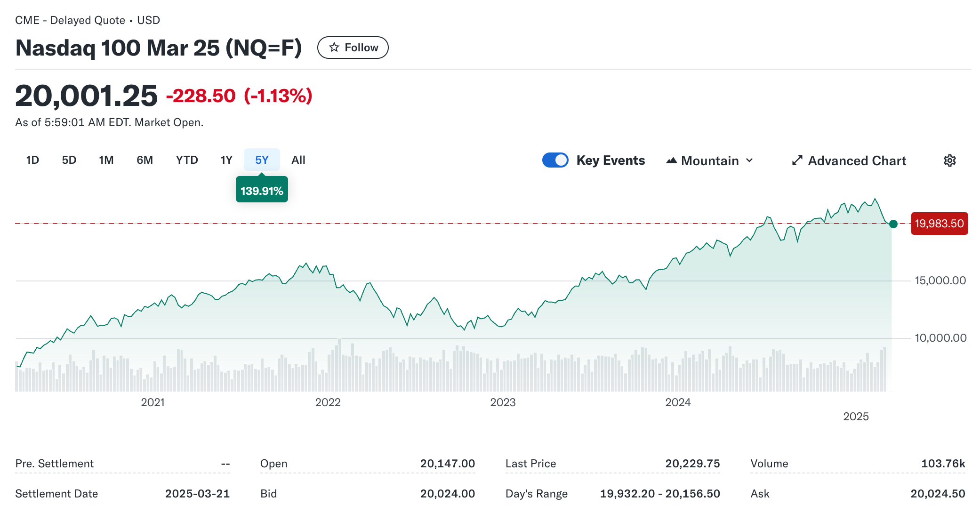Click the Mountain chart type icon

(672, 160)
